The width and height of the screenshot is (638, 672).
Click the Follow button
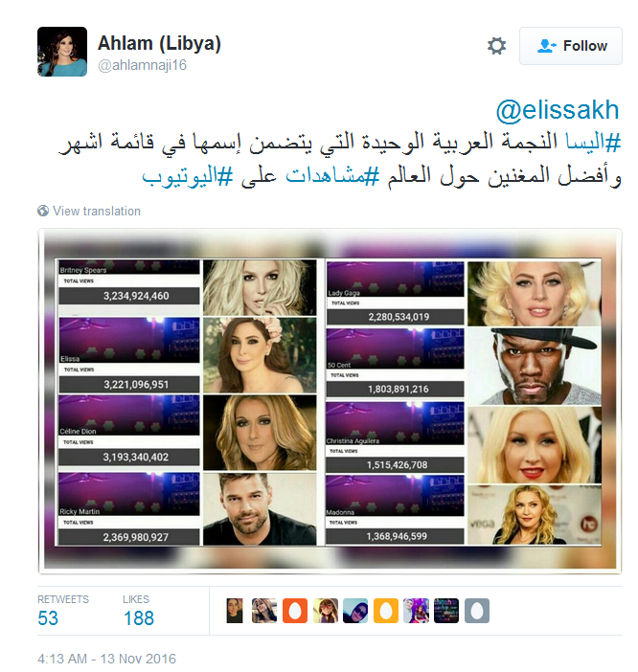pos(571,46)
